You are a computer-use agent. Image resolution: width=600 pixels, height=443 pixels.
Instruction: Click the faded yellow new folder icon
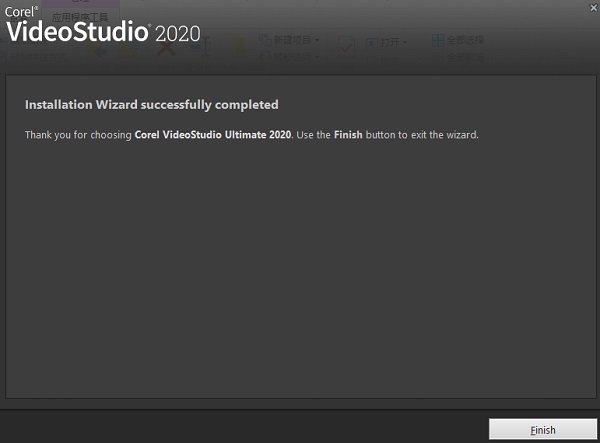(239, 47)
